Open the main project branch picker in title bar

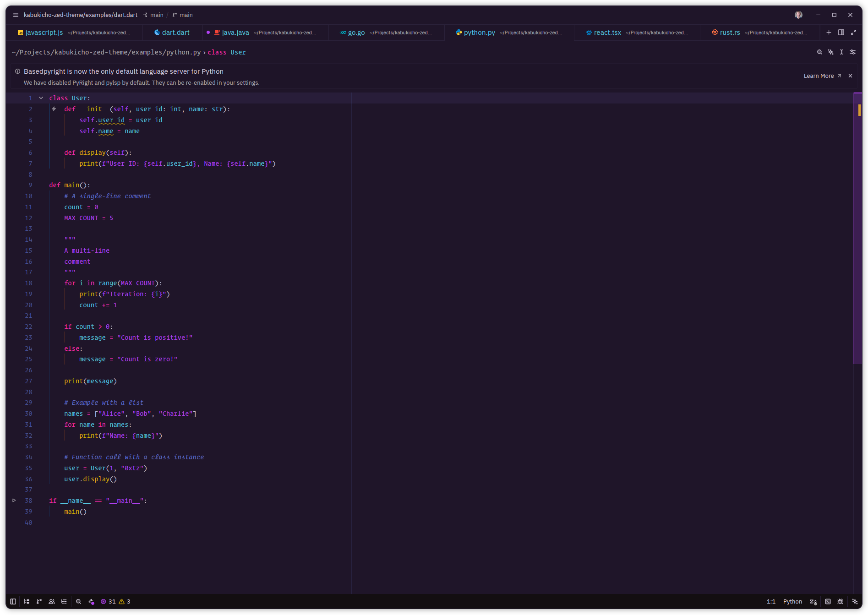click(153, 15)
